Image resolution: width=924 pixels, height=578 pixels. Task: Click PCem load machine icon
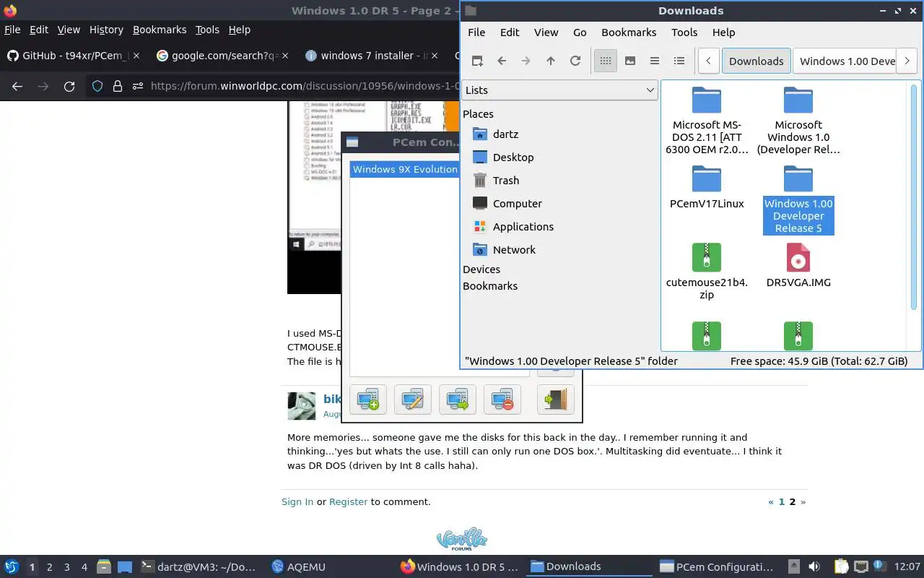point(458,400)
